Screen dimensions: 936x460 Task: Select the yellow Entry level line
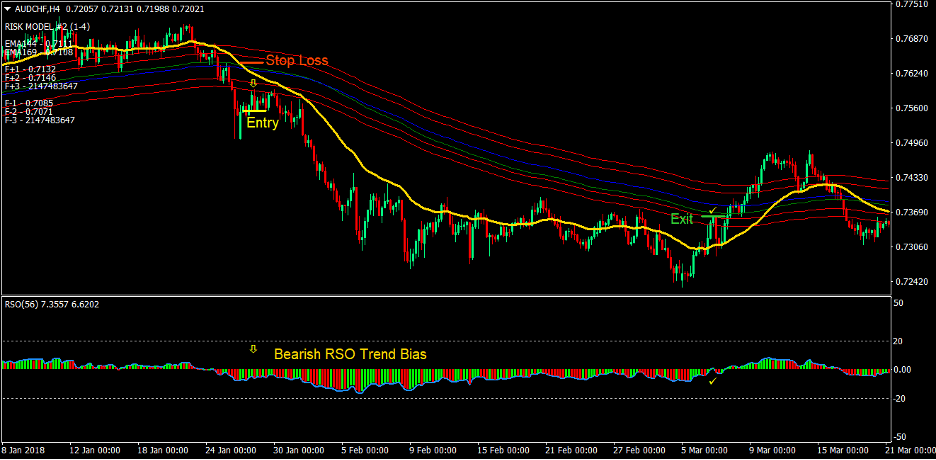click(255, 110)
